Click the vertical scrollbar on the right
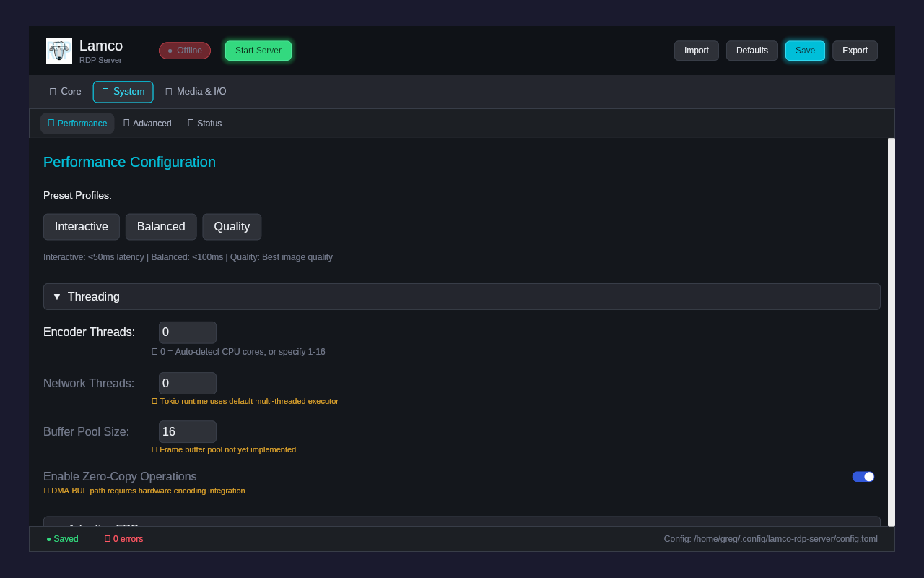 tap(892, 332)
